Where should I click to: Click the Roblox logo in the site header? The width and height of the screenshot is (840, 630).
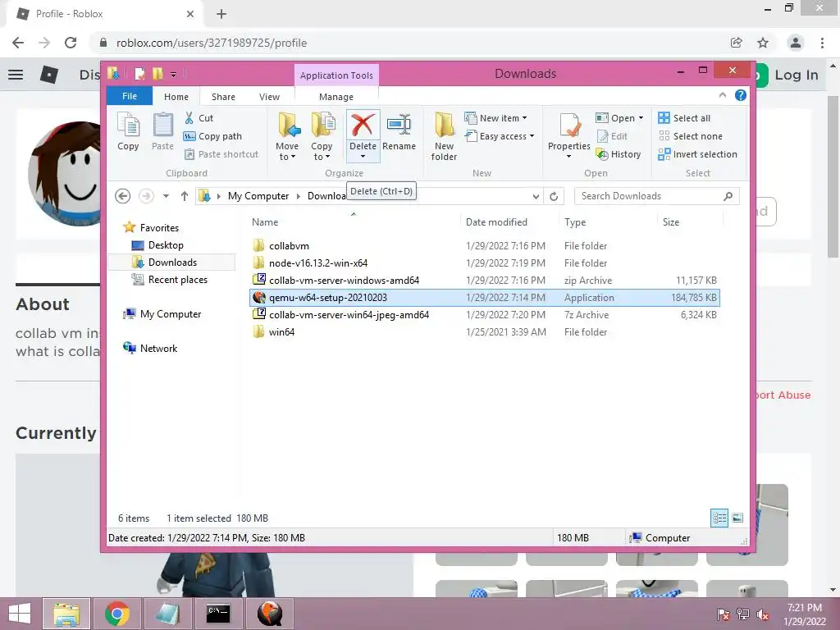click(x=49, y=75)
